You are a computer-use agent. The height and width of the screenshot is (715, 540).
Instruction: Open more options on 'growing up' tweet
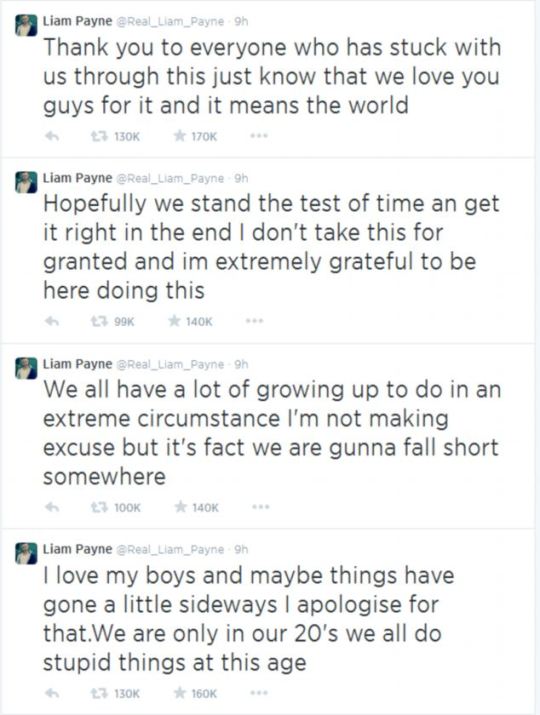pyautogui.click(x=261, y=507)
